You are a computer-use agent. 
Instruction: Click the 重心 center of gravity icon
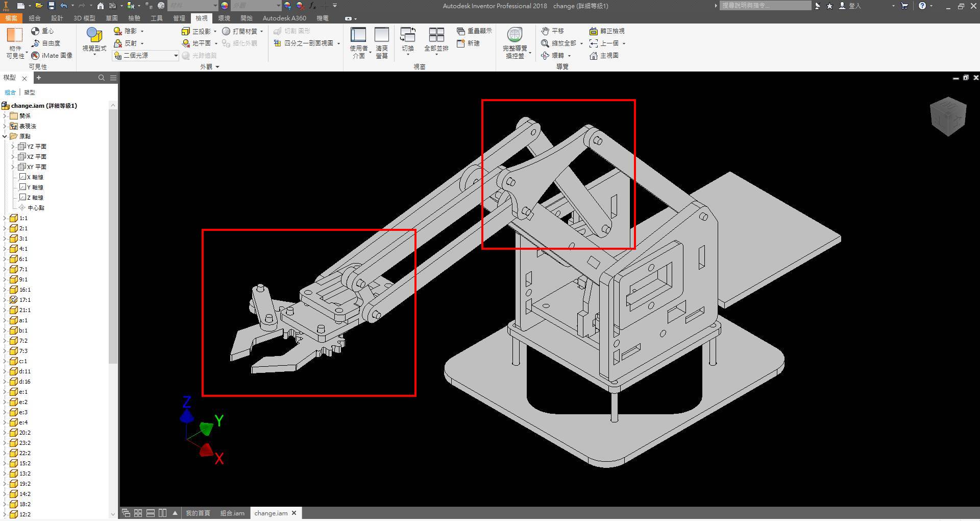[35, 31]
